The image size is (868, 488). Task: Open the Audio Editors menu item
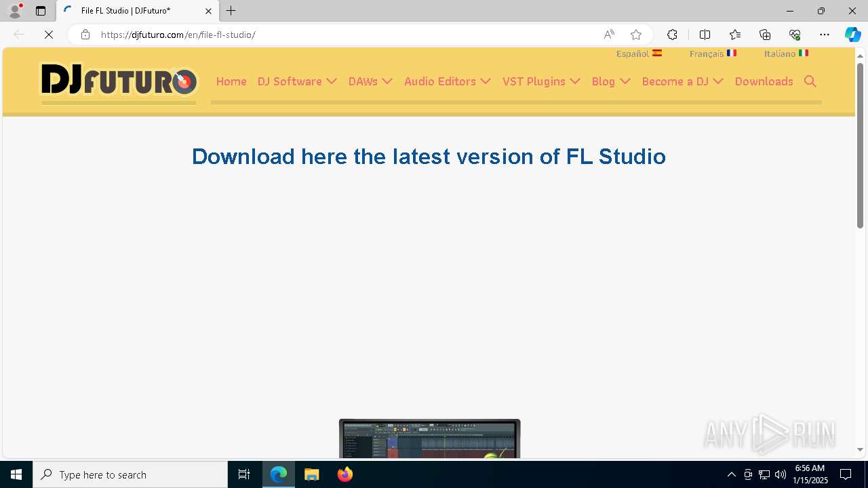[440, 81]
